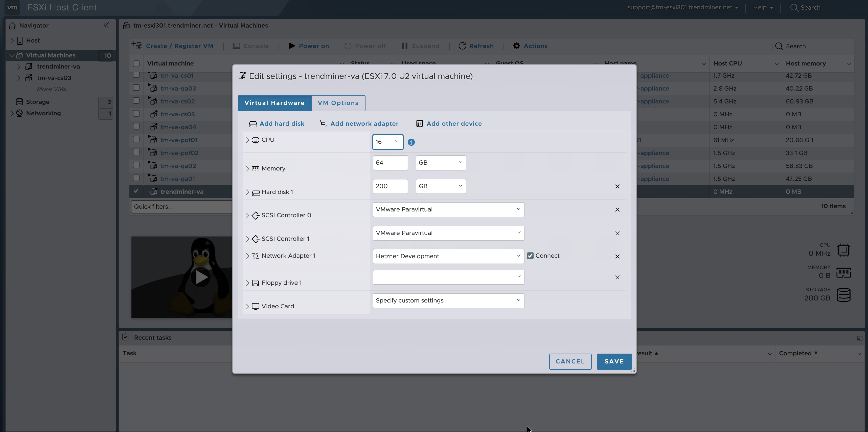Expand the Memory settings row

click(248, 169)
